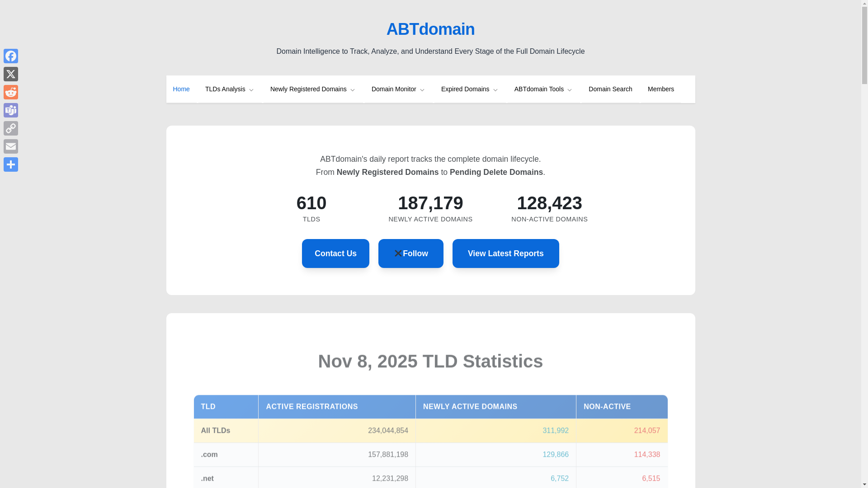Click the Non-Active column header
Viewport: 868px width, 488px height.
pos(622,407)
